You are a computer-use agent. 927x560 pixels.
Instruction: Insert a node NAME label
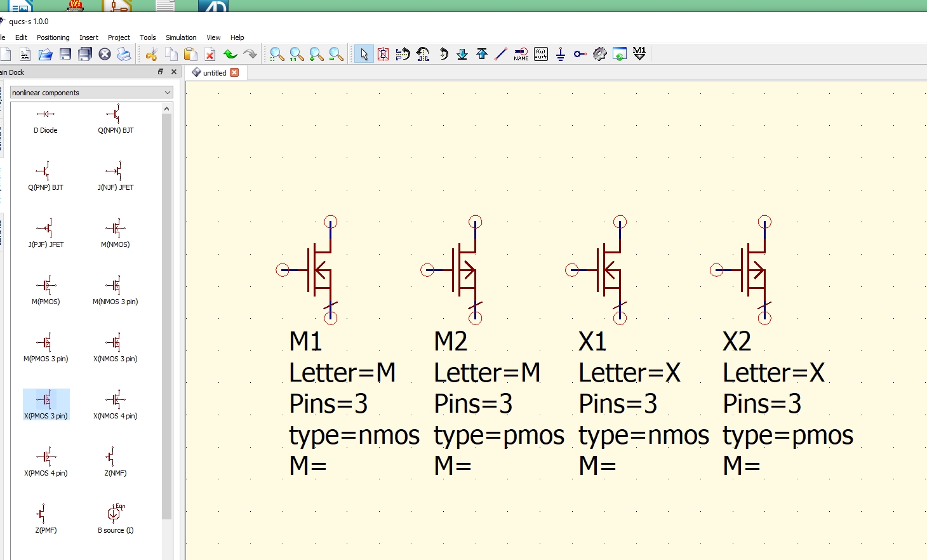[x=520, y=54]
